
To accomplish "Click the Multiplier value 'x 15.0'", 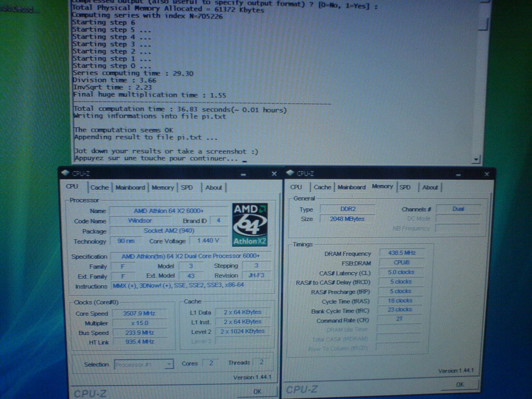I will (140, 323).
